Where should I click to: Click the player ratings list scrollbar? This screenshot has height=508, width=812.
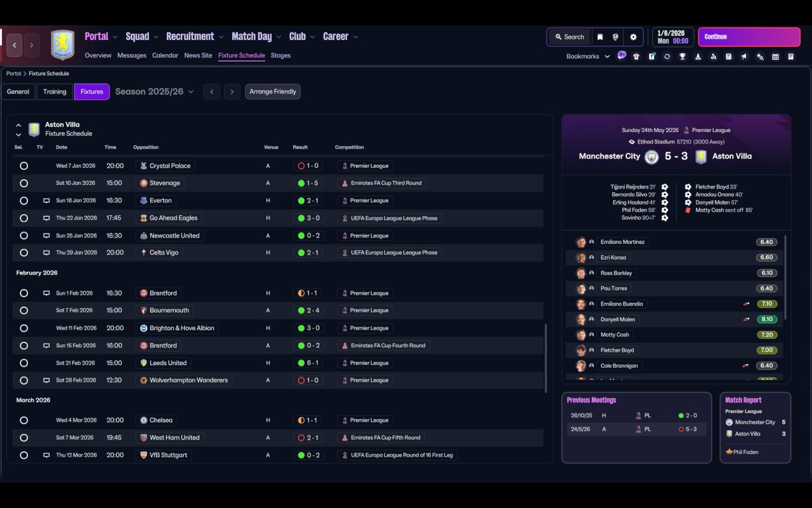(786, 277)
